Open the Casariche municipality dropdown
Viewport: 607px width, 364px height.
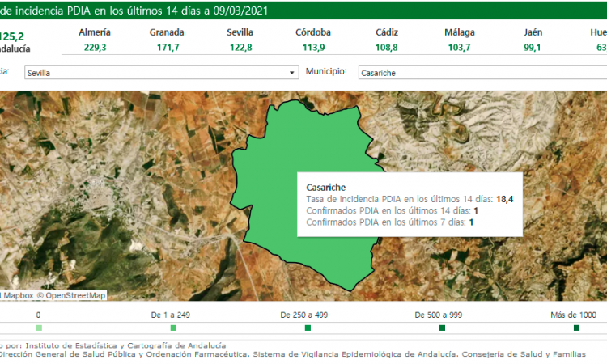click(479, 72)
